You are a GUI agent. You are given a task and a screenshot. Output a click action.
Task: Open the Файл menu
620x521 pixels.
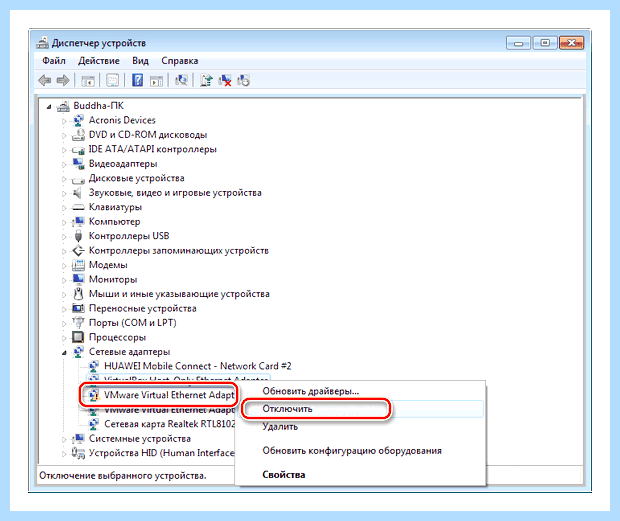point(54,61)
